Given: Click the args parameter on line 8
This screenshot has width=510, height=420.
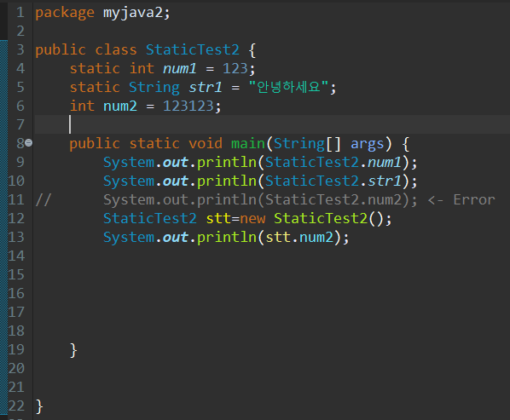Looking at the screenshot, I should point(368,144).
